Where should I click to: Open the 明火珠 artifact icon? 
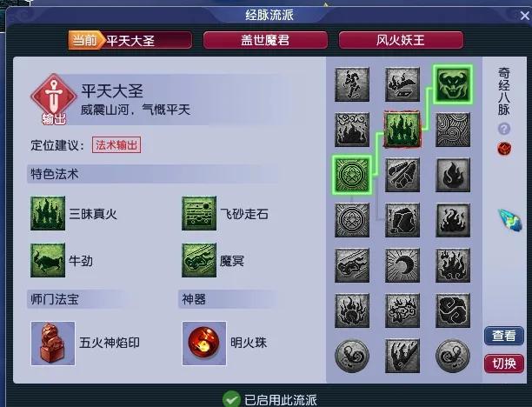click(x=204, y=344)
